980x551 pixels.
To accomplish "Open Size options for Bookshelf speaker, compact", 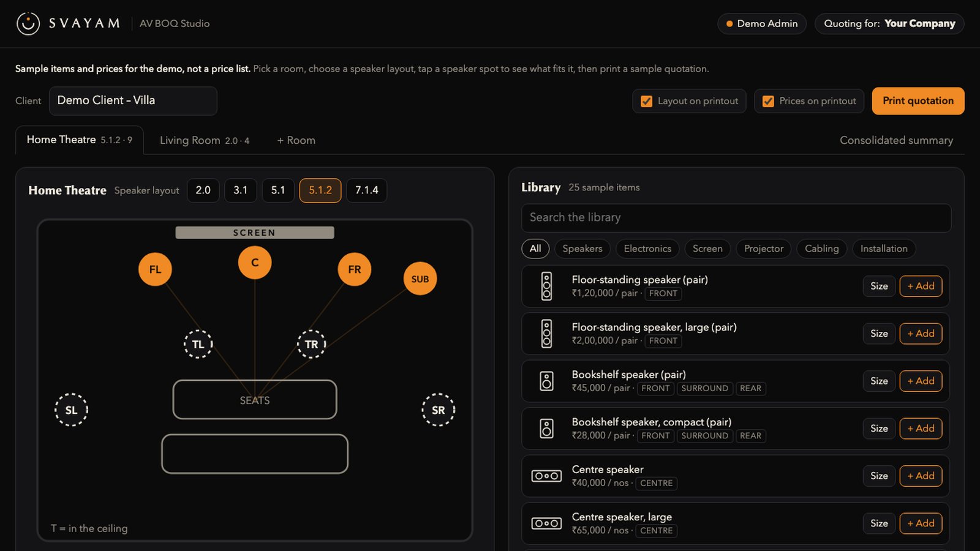I will point(879,429).
